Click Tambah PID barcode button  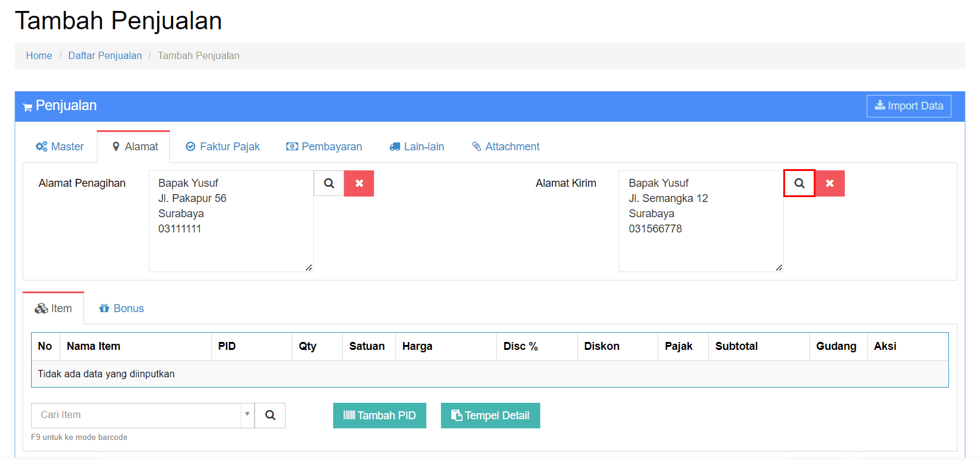point(379,416)
